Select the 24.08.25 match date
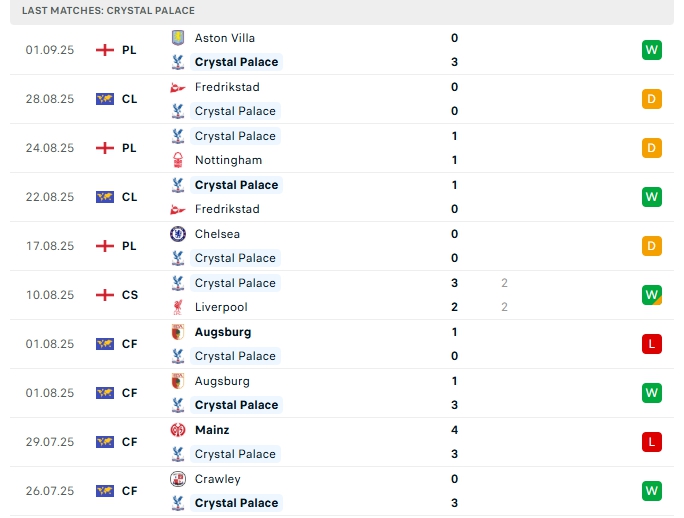Image resolution: width=684 pixels, height=518 pixels. pyautogui.click(x=50, y=148)
